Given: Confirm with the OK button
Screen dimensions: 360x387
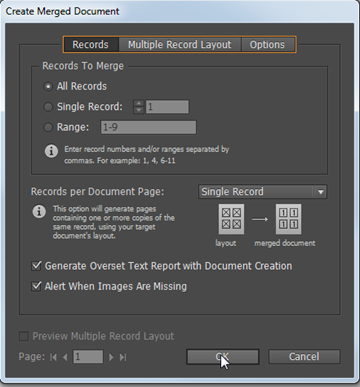Looking at the screenshot, I should pos(223,357).
